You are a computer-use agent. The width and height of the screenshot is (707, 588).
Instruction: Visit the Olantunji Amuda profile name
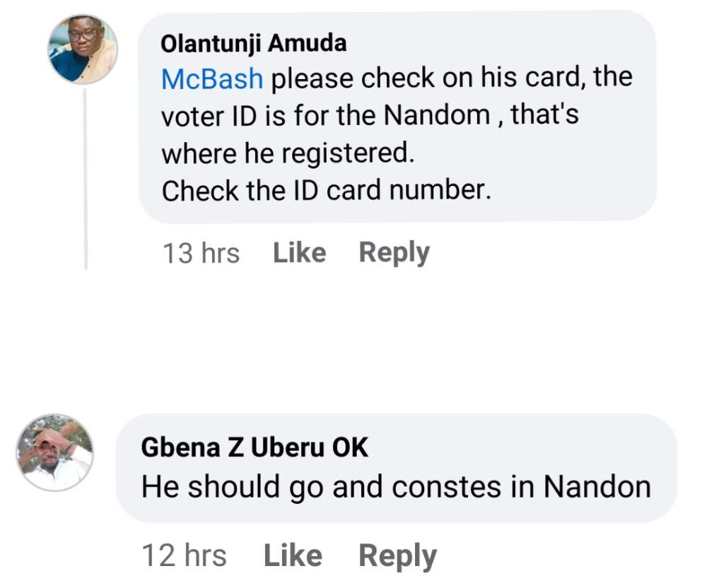tap(254, 44)
